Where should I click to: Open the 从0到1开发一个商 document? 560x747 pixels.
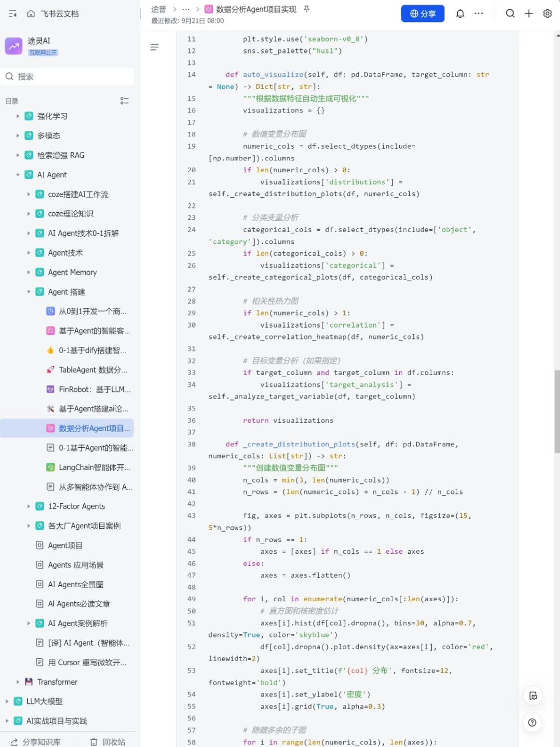tap(93, 311)
